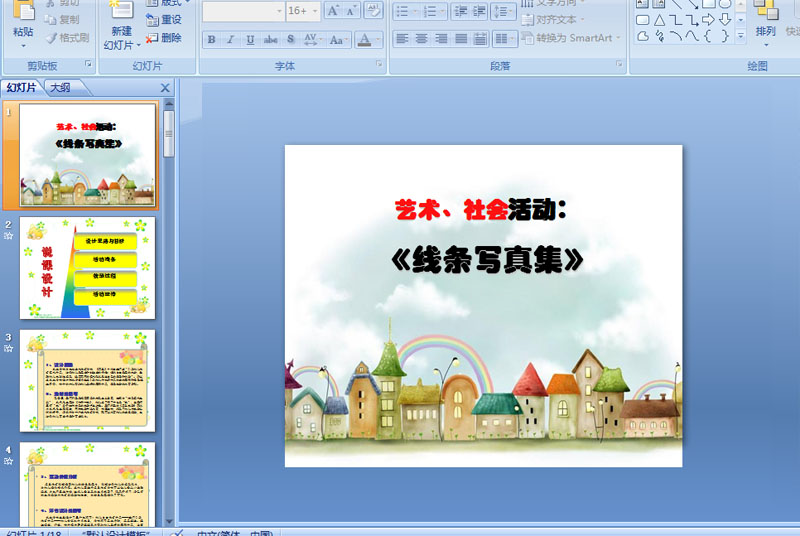Switch to the 幻灯片 slides tab

pos(21,88)
